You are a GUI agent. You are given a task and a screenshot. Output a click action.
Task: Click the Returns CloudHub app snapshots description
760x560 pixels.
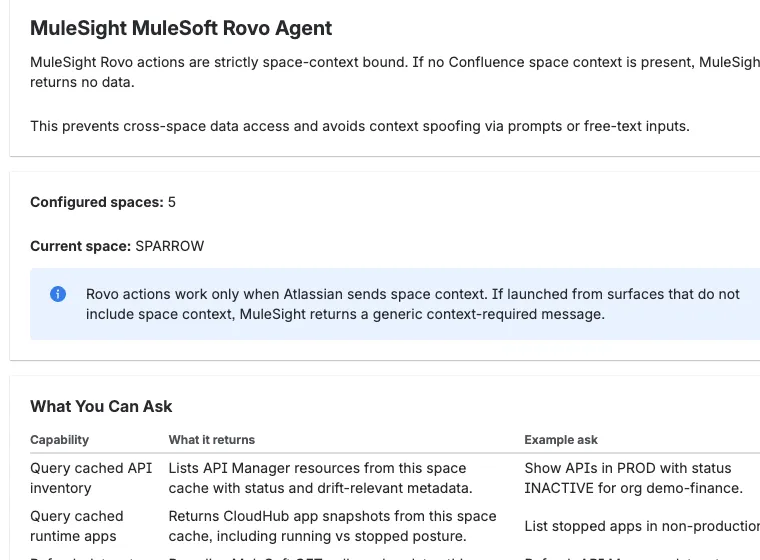click(x=332, y=526)
